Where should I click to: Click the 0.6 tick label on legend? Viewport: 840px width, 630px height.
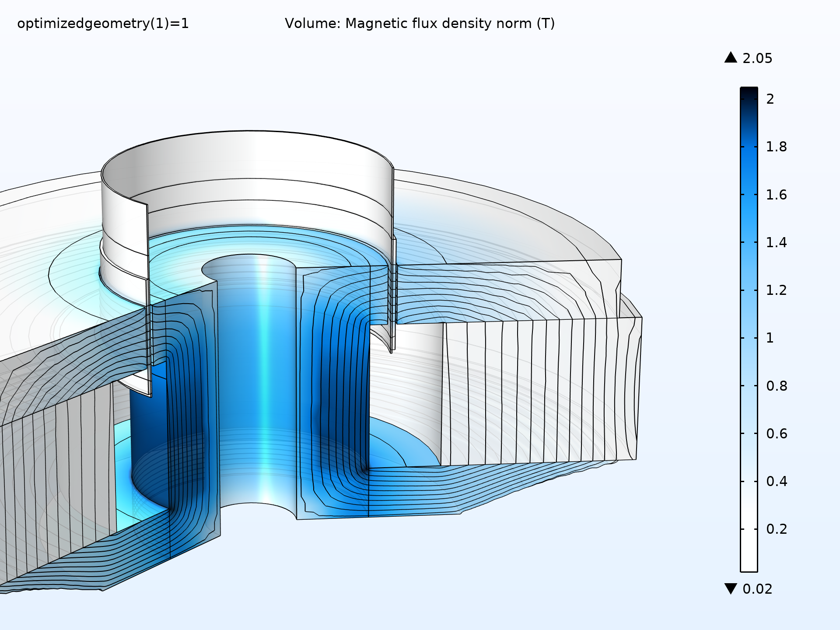tap(776, 434)
